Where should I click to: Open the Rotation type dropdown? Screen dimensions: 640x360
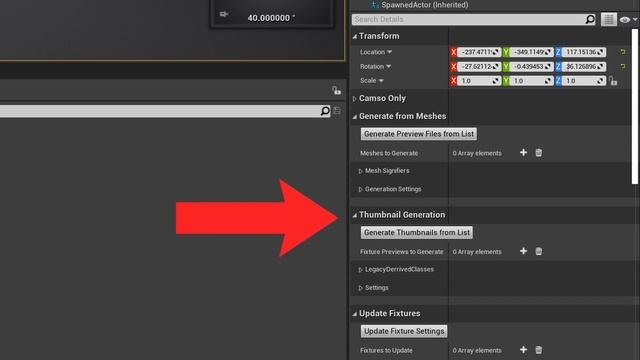coord(389,66)
